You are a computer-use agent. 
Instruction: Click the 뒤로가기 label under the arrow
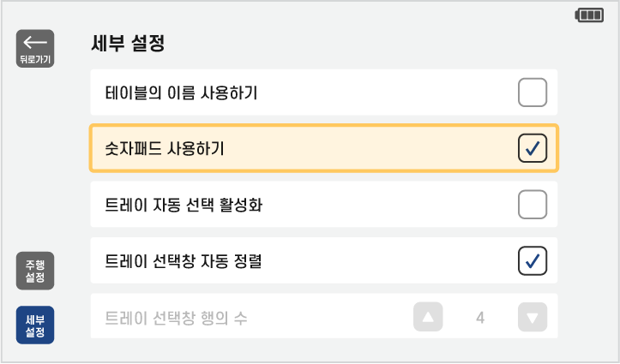(35, 60)
